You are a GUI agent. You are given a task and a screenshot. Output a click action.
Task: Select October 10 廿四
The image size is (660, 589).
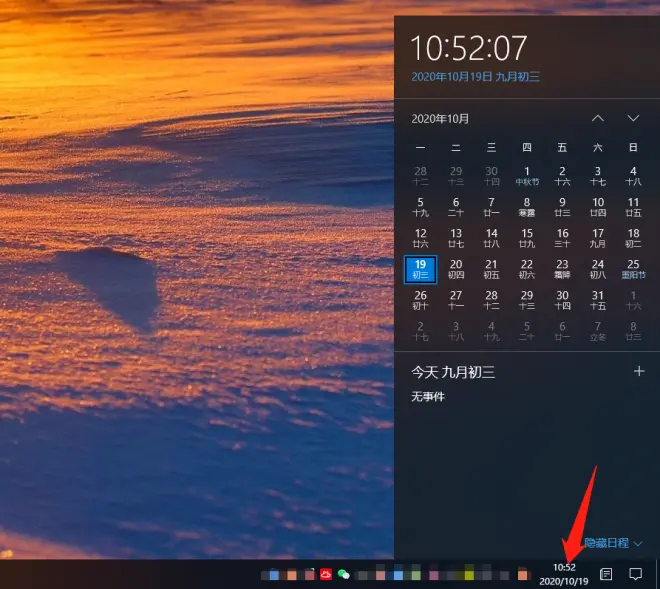coord(598,207)
